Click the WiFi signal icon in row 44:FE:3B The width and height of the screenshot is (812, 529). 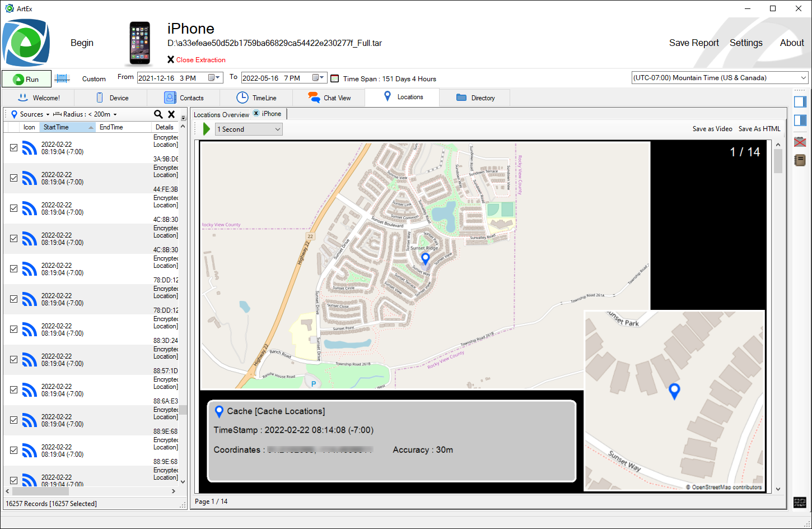coord(30,178)
